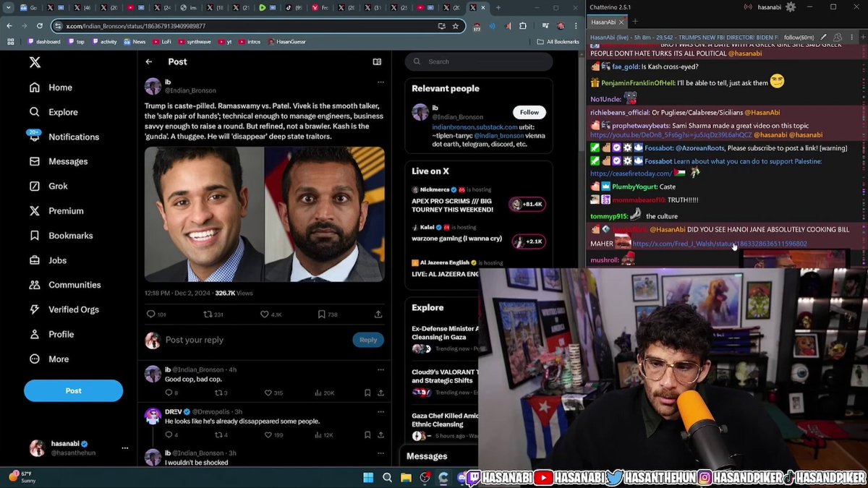The height and width of the screenshot is (488, 868).
Task: Click the blue Post button
Action: pyautogui.click(x=73, y=390)
